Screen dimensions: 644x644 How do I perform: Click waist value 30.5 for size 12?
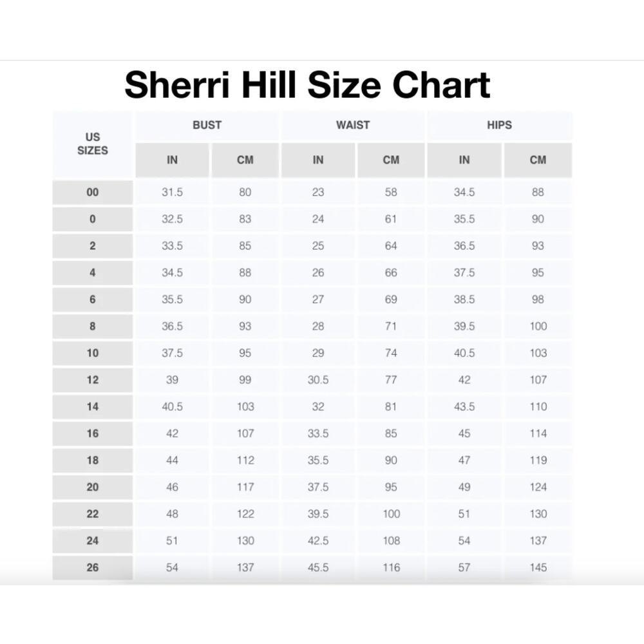318,380
